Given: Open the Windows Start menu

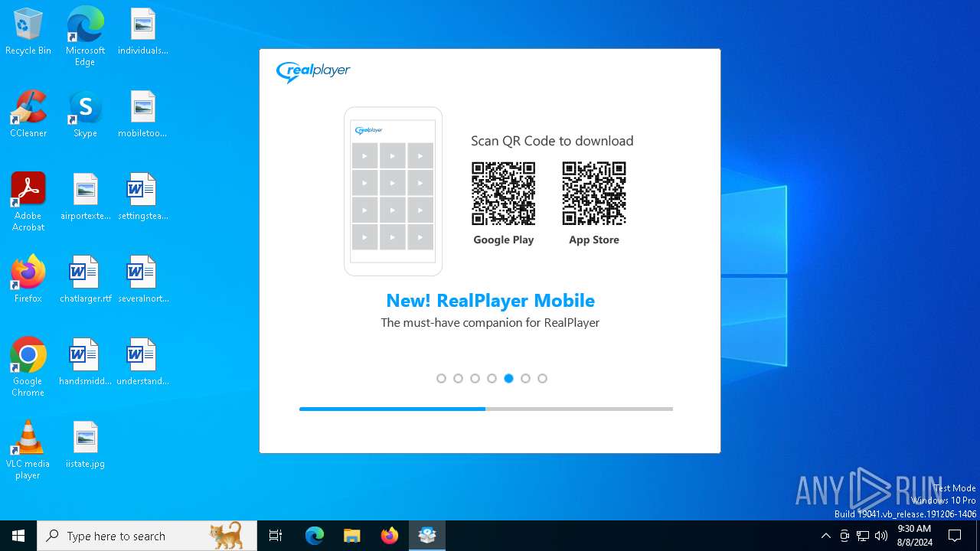Looking at the screenshot, I should 18,536.
